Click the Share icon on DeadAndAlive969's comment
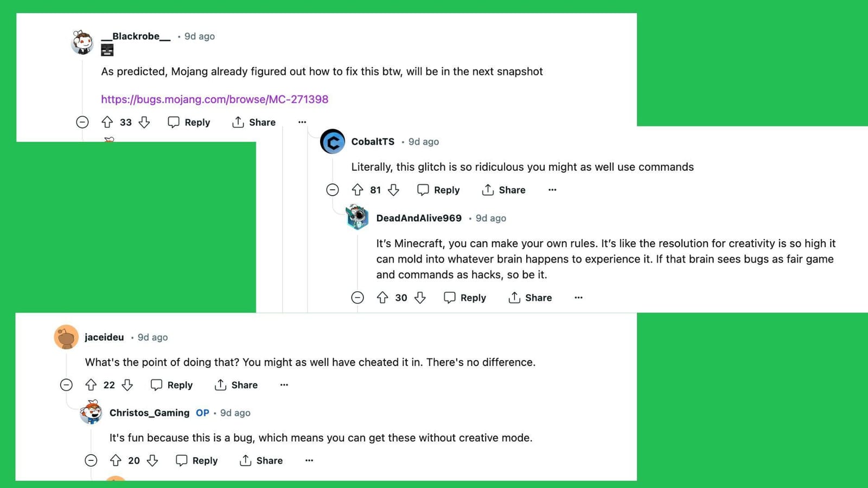This screenshot has width=868, height=488. coord(513,298)
